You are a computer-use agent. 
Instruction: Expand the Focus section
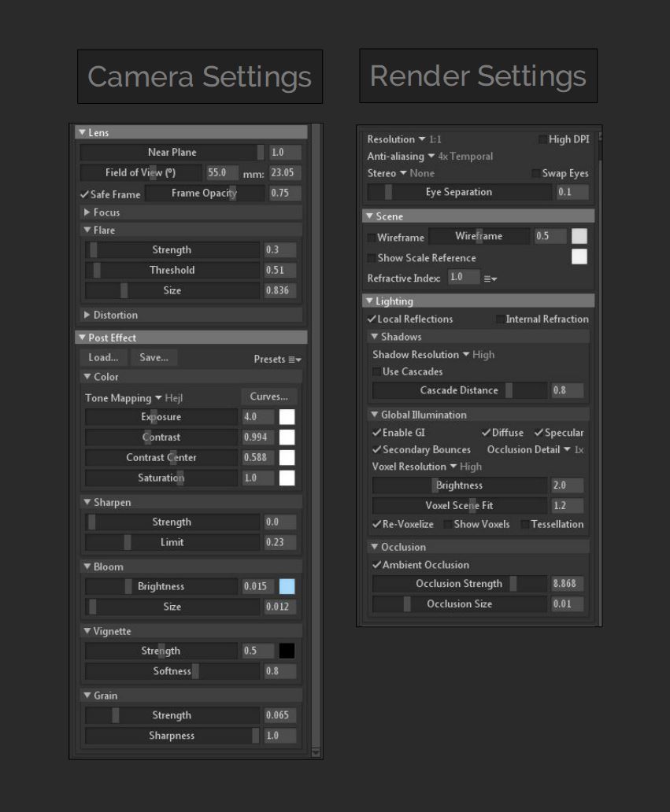pos(87,212)
